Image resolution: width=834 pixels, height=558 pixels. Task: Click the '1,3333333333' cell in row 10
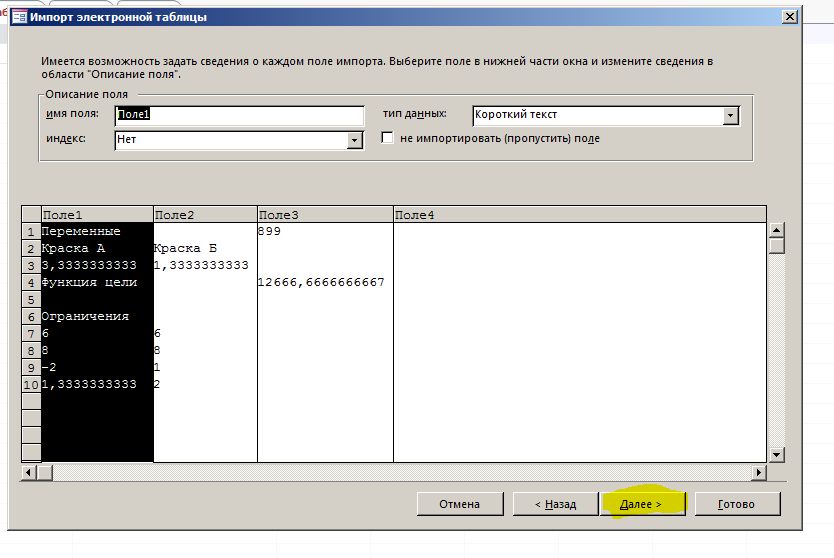click(97, 385)
